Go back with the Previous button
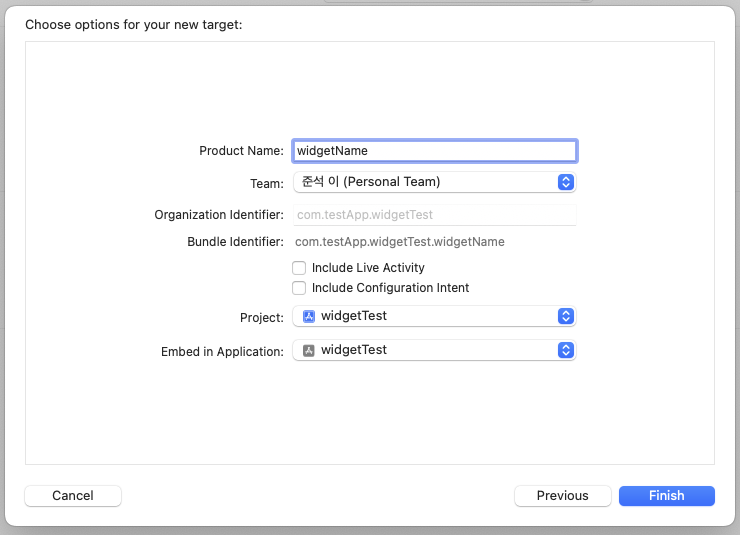Viewport: 740px width, 535px height. click(x=562, y=496)
